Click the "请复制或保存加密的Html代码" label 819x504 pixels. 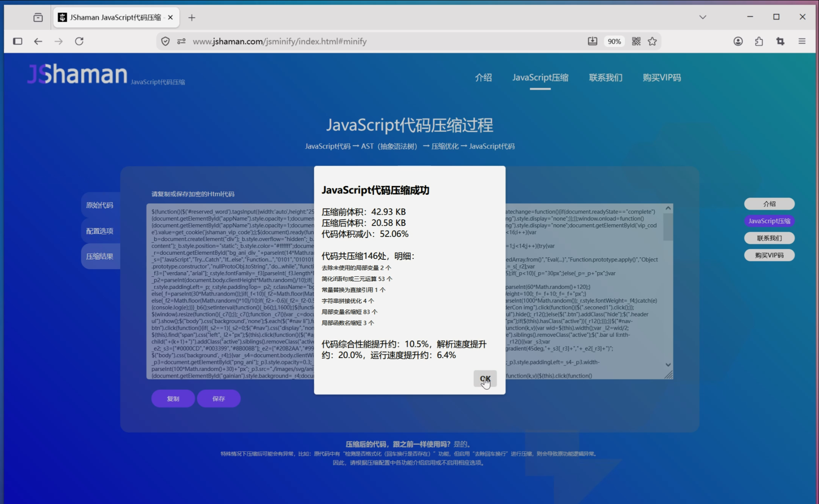click(193, 194)
